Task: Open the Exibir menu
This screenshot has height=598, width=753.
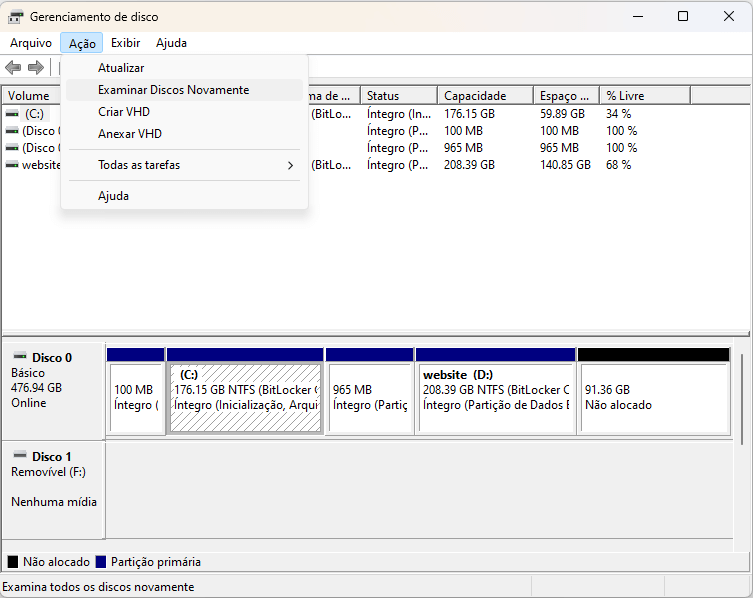Action: [125, 43]
